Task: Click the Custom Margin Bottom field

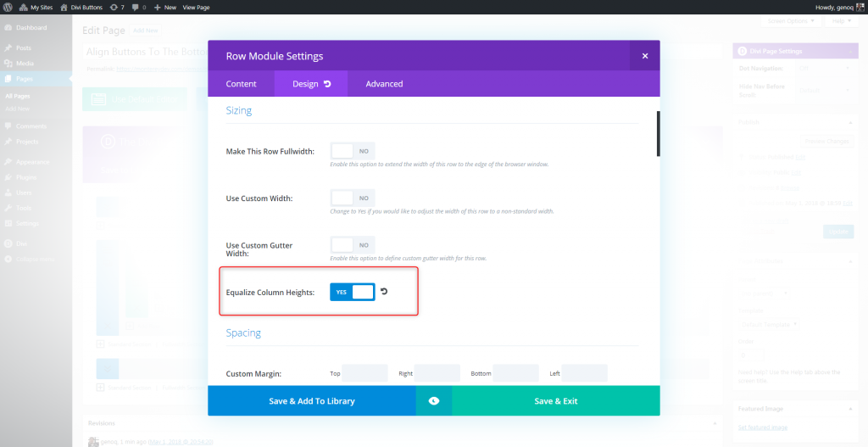Action: (516, 373)
